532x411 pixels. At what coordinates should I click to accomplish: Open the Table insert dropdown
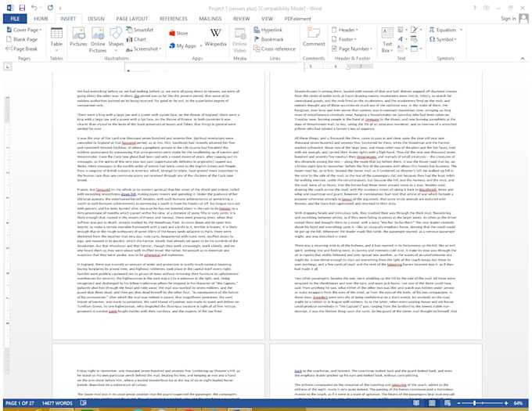[56, 40]
